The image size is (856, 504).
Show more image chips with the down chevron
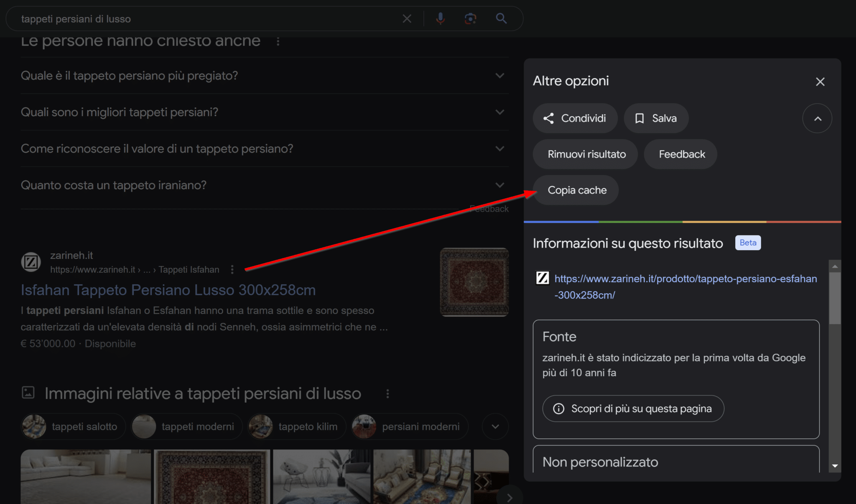click(495, 426)
